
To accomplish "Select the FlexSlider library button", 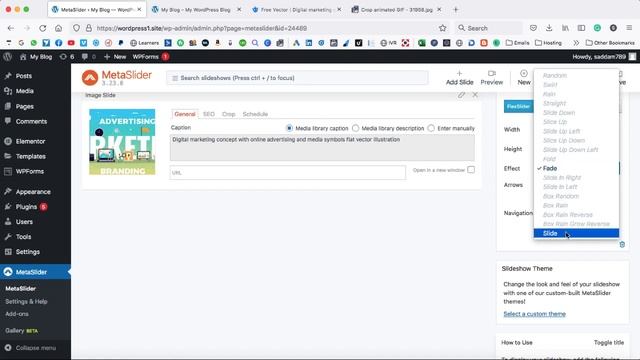I will pos(518,107).
